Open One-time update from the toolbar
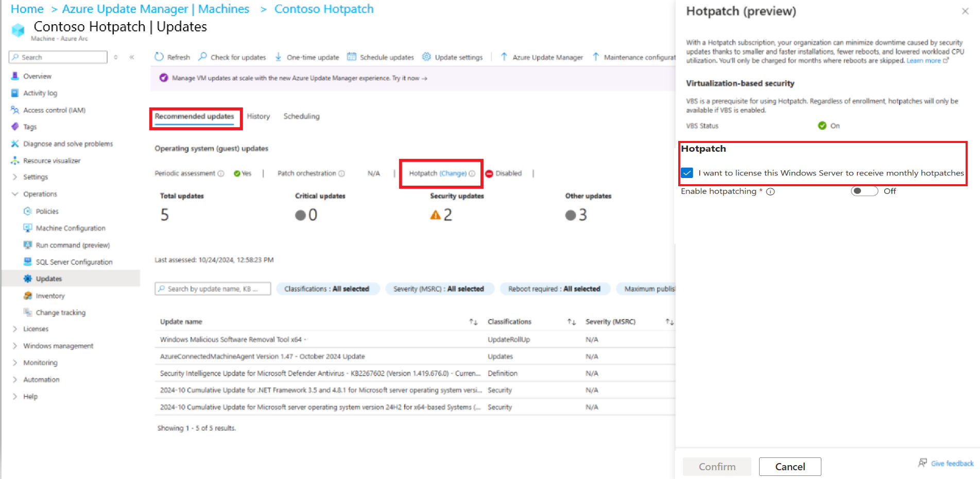The height and width of the screenshot is (479, 980). pos(307,57)
